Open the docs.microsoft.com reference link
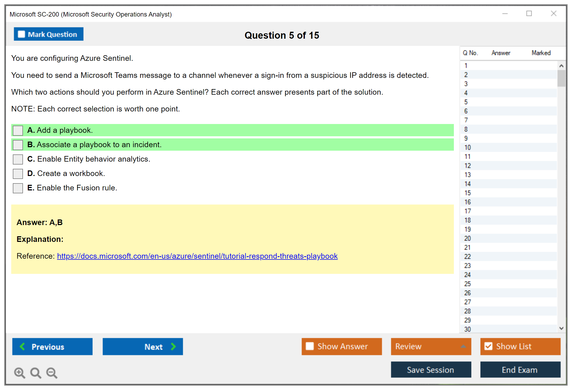 click(197, 256)
